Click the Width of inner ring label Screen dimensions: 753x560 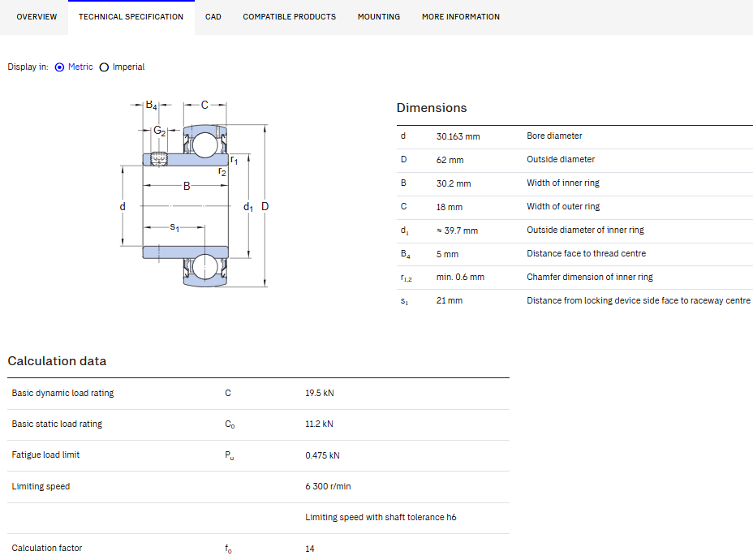(x=563, y=183)
